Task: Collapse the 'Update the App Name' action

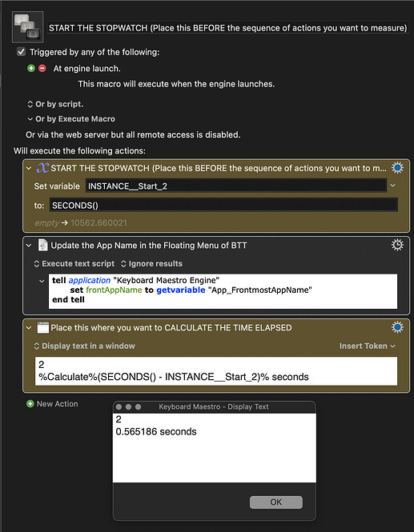Action: tap(29, 245)
